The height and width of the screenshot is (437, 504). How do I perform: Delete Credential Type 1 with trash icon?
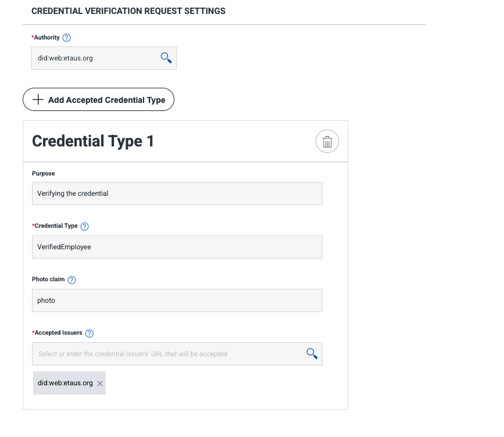tap(327, 141)
